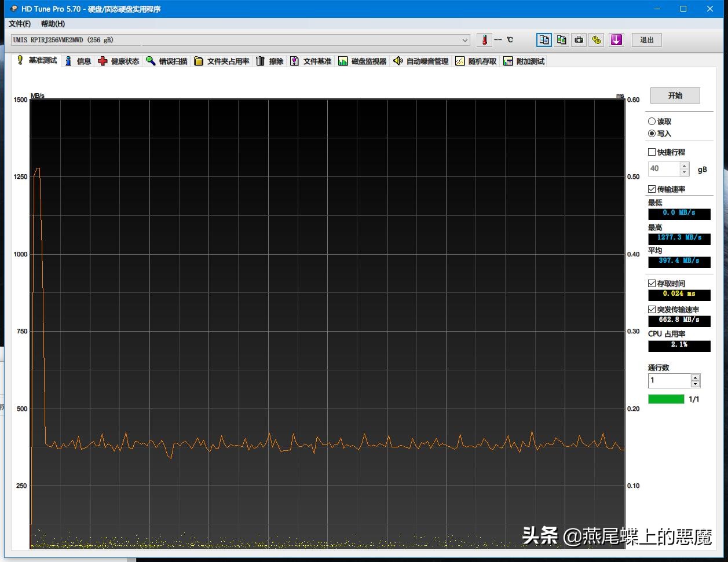728x562 pixels.
Task: Open the 帮助(H) menu
Action: point(53,24)
